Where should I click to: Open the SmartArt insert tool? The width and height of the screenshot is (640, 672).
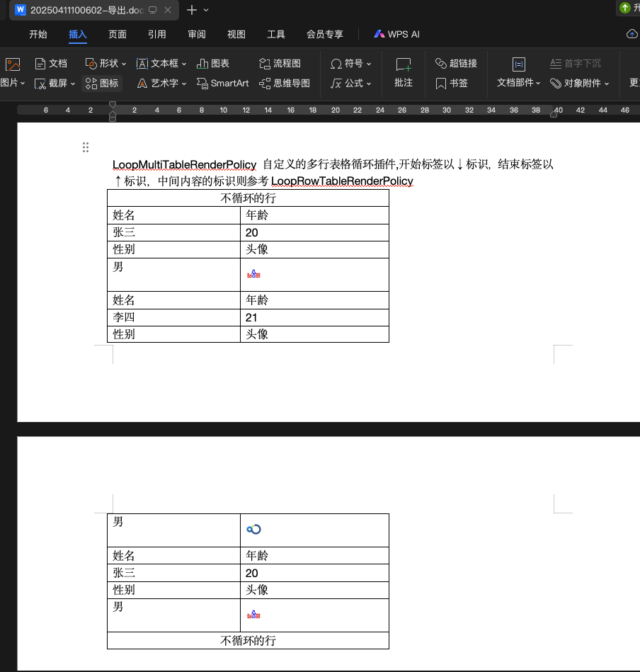pos(222,84)
